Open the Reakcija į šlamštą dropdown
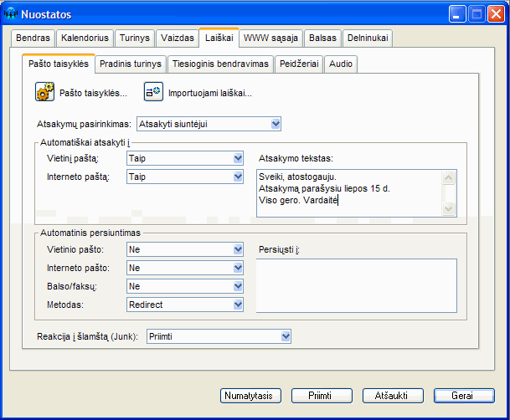The height and width of the screenshot is (420, 510). [285, 336]
